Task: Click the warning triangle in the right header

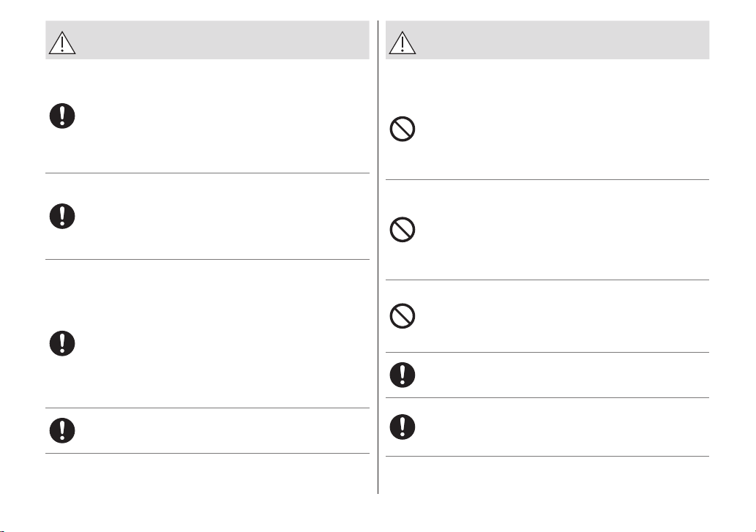Action: (402, 42)
